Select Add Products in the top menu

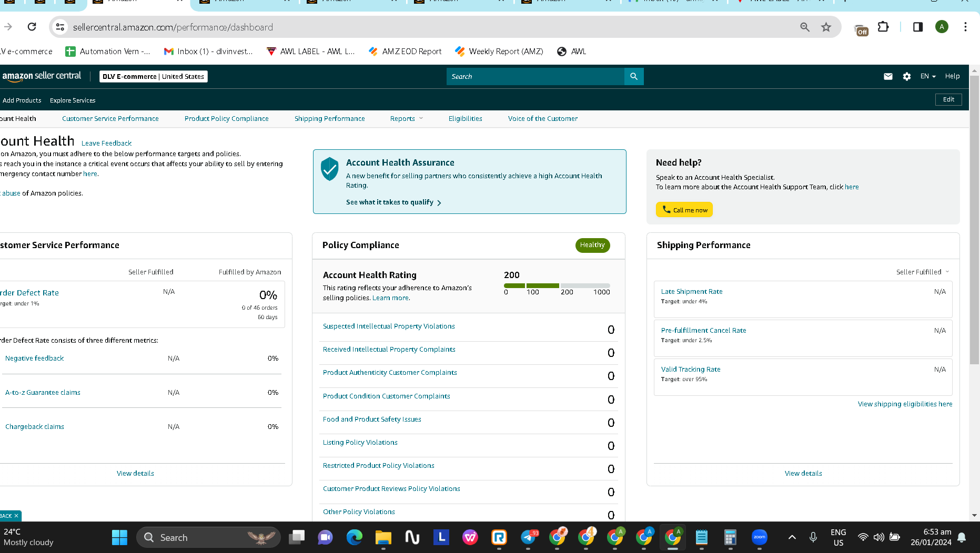pos(22,100)
